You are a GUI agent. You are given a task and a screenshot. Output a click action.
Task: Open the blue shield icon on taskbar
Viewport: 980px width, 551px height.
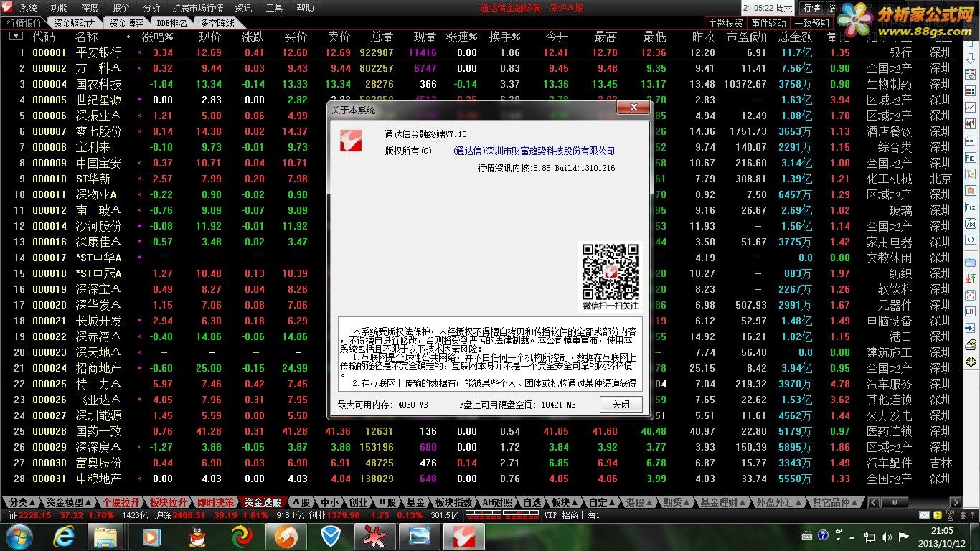[x=331, y=536]
